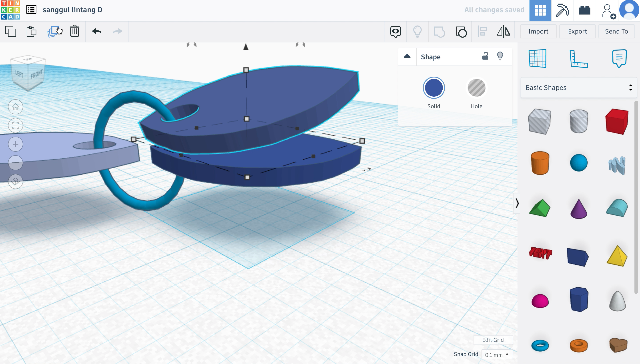Click the Paste tool

[32, 32]
